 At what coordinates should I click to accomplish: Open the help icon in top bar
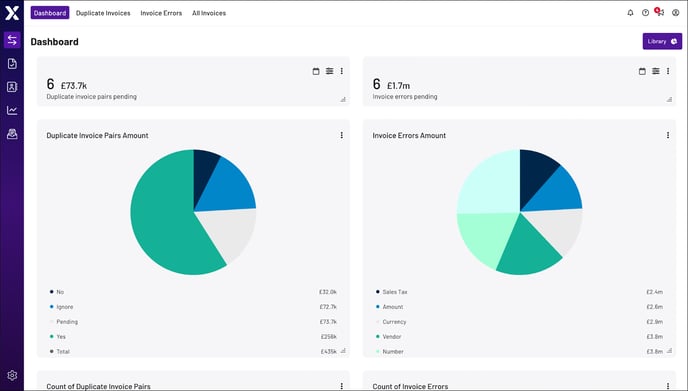click(645, 13)
